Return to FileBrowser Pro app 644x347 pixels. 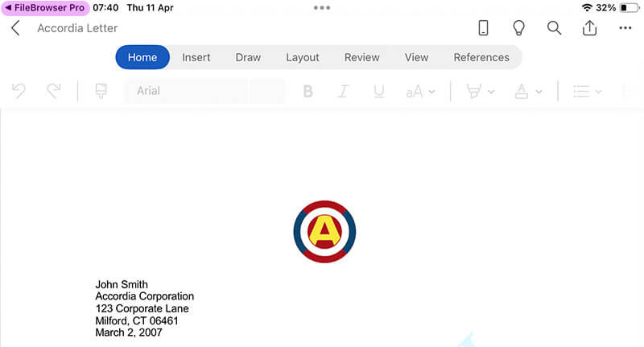pyautogui.click(x=45, y=8)
